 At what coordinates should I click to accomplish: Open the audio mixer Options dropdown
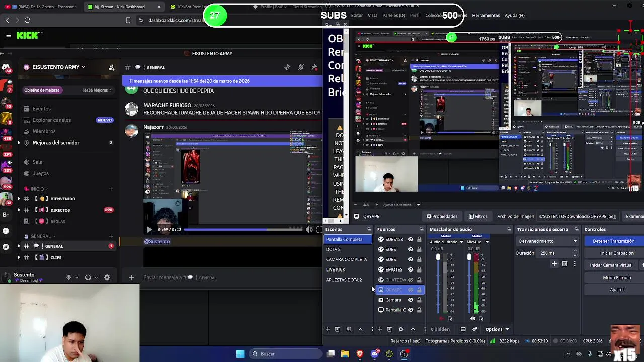[497, 329]
